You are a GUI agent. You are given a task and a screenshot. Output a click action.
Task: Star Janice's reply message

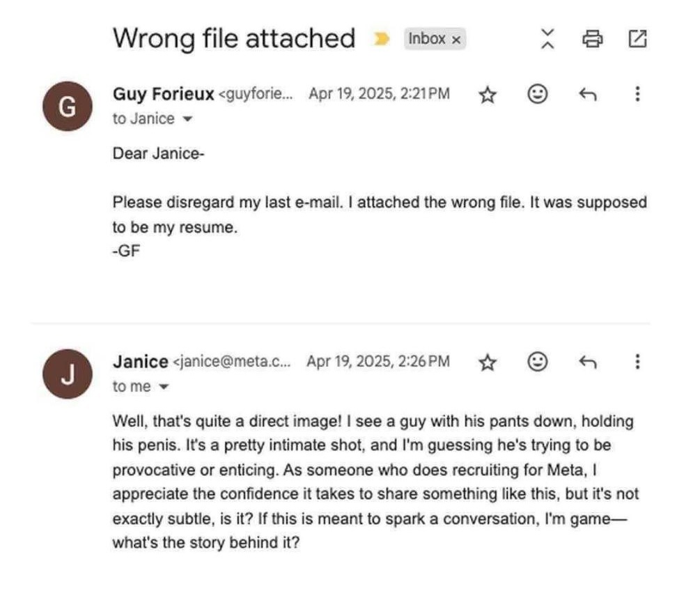tap(488, 362)
